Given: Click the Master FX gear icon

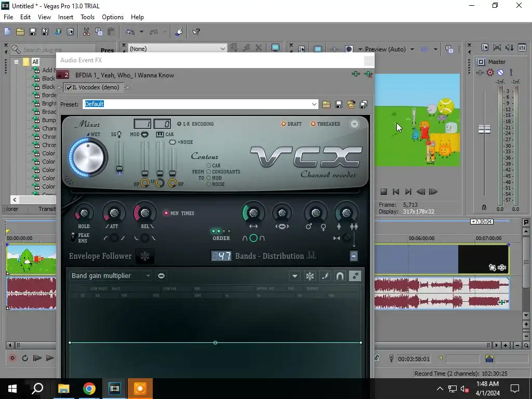Looking at the screenshot, I should (490, 72).
